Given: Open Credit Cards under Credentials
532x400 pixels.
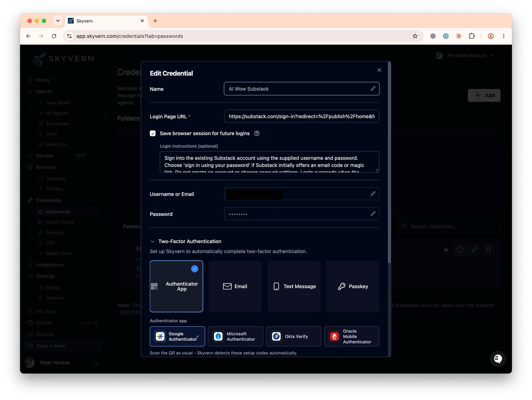Looking at the screenshot, I should pyautogui.click(x=60, y=222).
